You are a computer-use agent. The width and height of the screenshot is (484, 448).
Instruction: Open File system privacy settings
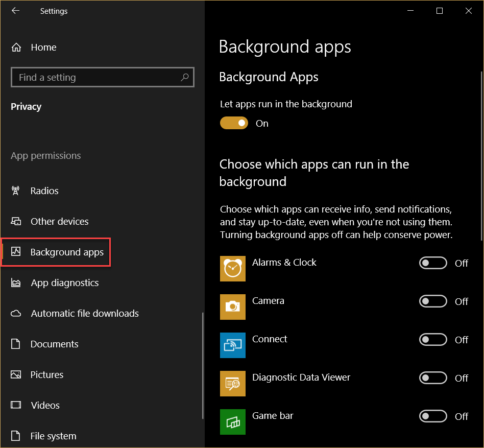coord(102,436)
